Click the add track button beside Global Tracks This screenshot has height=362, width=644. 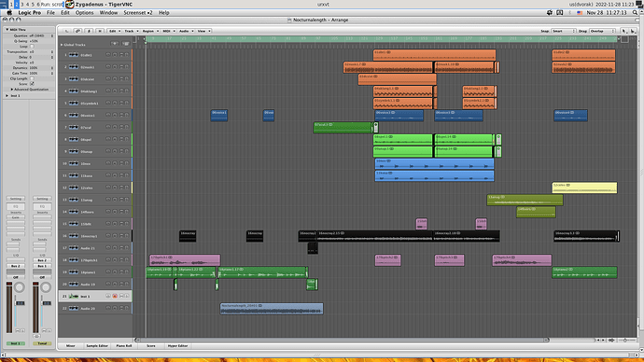(x=115, y=44)
